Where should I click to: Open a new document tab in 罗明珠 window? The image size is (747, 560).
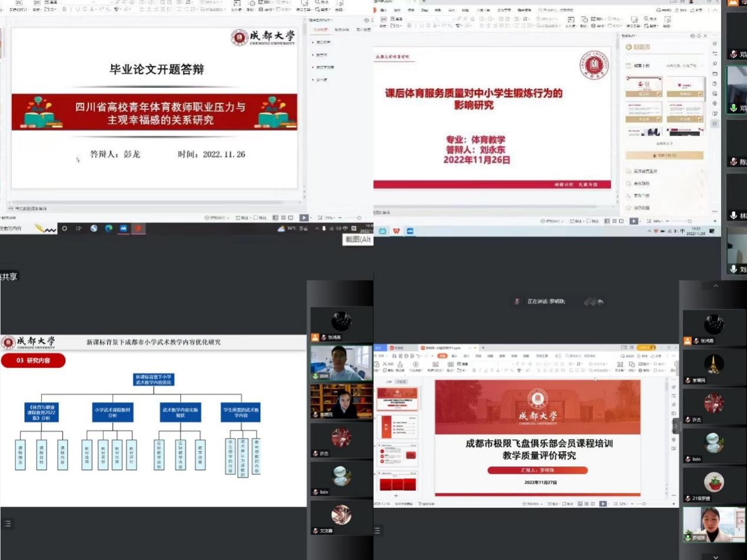coord(483,348)
